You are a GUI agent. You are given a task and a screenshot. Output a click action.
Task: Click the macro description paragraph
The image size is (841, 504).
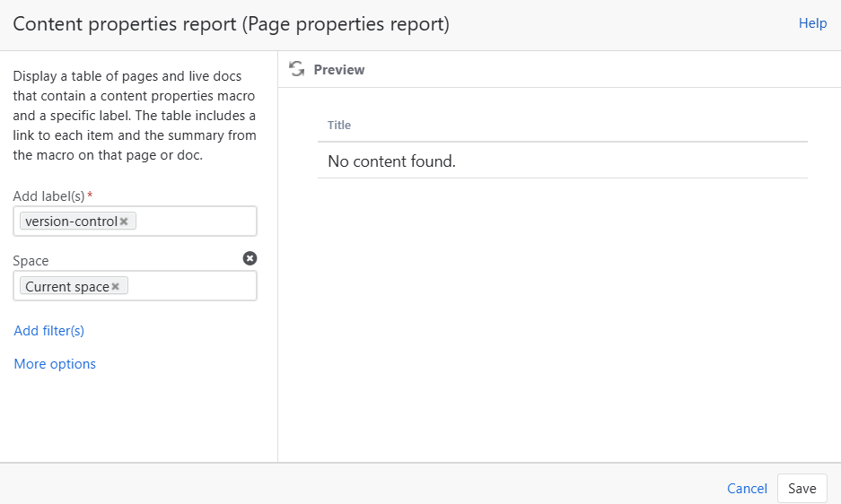pos(135,116)
